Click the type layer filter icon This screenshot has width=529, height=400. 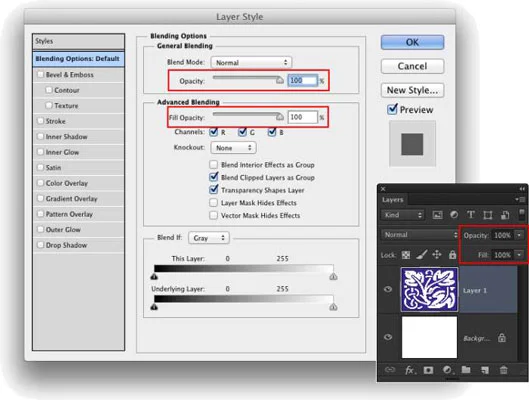pyautogui.click(x=470, y=215)
